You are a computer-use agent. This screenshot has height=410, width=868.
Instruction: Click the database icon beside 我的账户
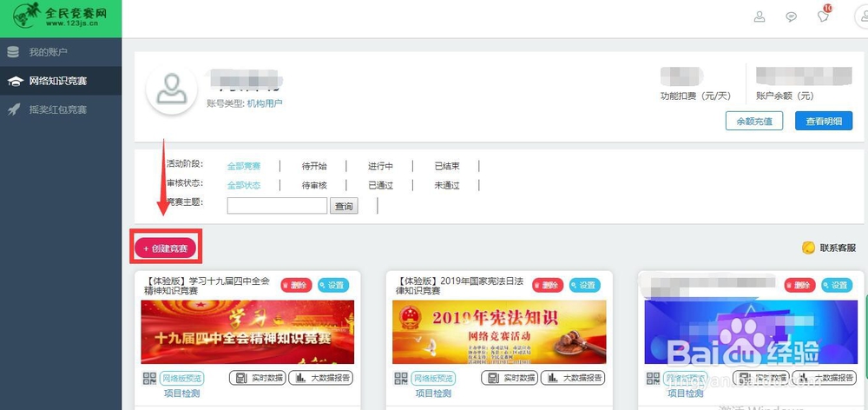coord(13,52)
